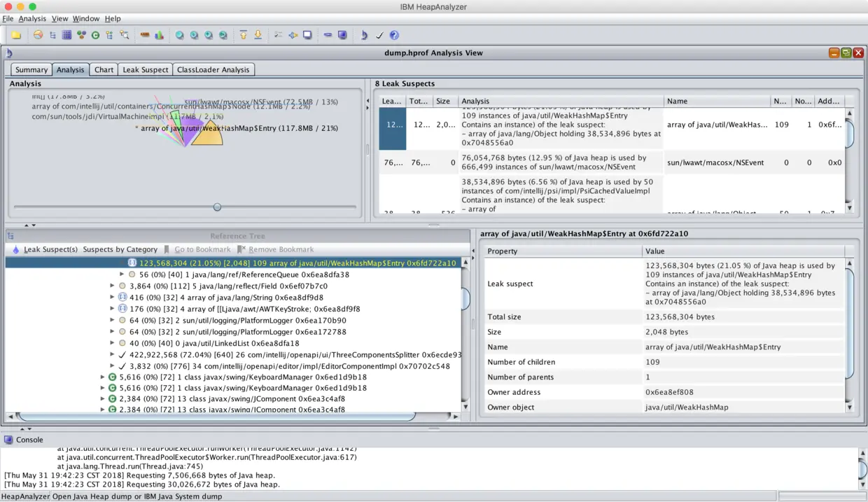
Task: Select the sun/lwawt/macosx/NSEvent name cell
Action: [x=717, y=162]
